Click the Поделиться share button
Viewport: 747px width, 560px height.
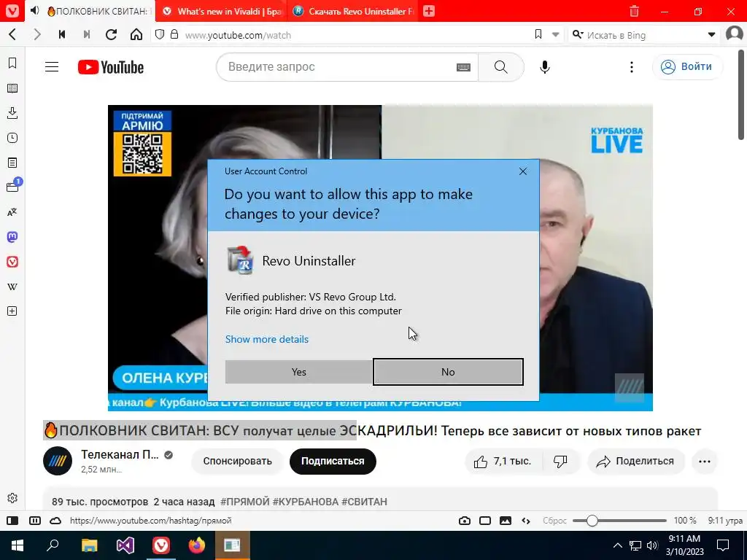coord(636,462)
